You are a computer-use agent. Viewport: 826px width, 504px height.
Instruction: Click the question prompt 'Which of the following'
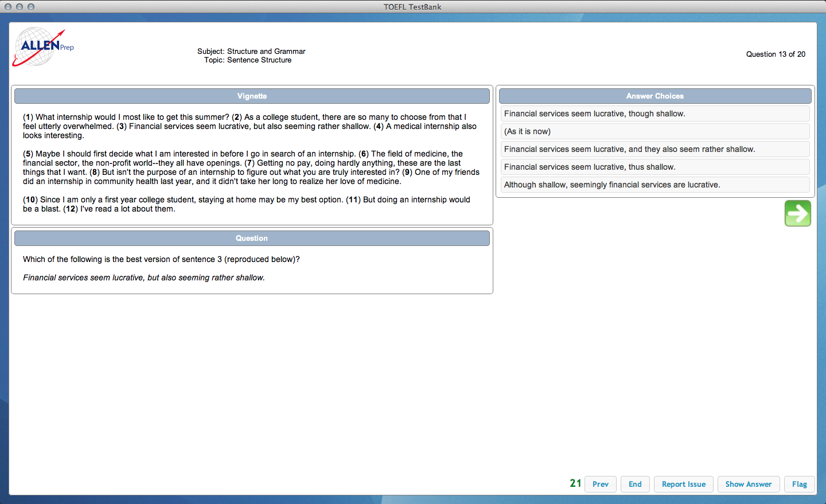(161, 259)
